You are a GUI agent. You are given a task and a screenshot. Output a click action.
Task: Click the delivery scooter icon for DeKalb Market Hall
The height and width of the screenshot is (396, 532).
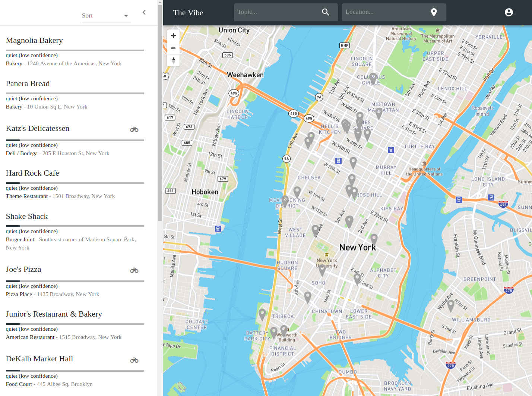point(134,360)
